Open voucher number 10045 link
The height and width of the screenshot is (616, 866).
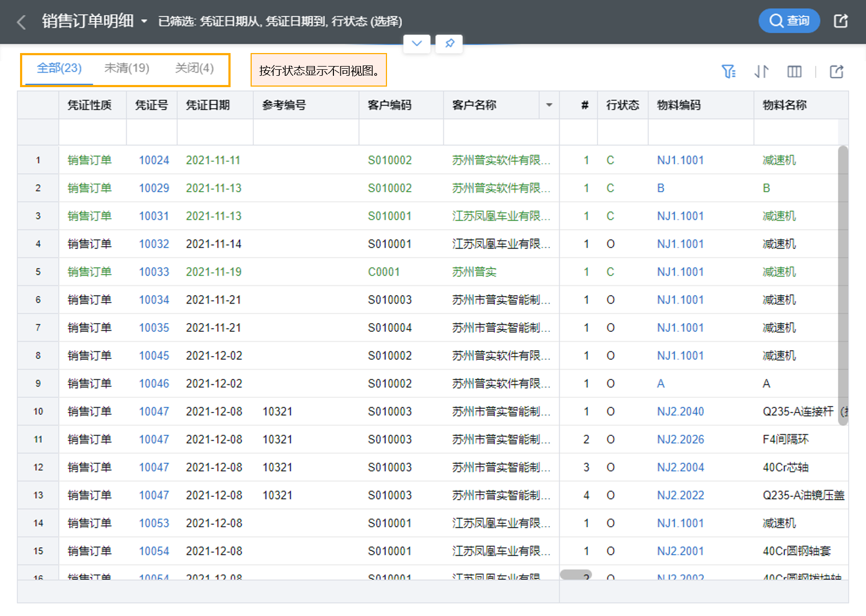(154, 356)
